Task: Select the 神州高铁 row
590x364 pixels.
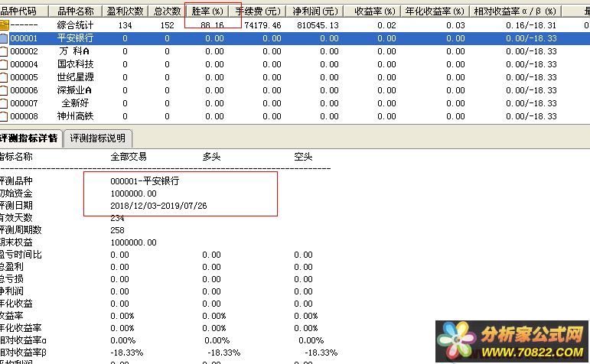Action: [295, 116]
